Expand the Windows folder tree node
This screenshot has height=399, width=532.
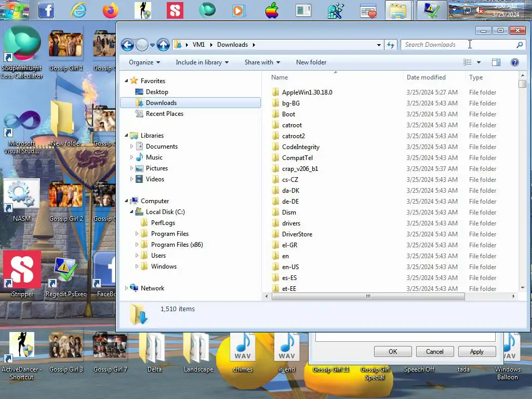point(137,267)
